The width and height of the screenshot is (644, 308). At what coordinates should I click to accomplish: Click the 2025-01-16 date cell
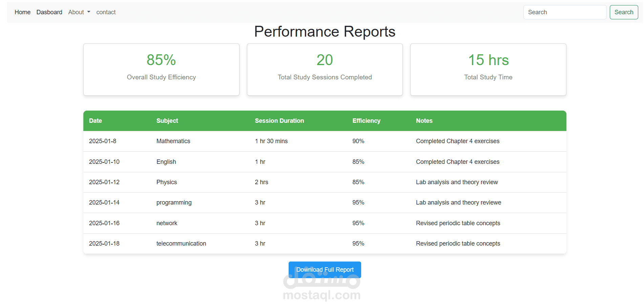104,223
